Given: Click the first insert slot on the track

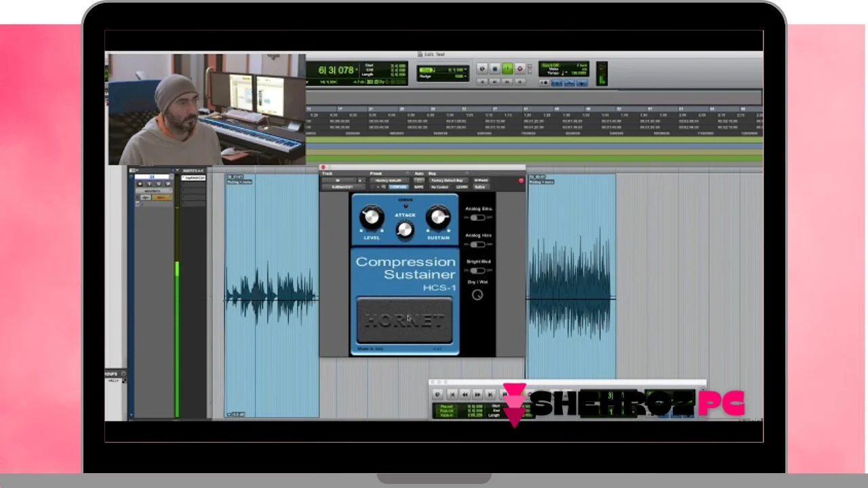Looking at the screenshot, I should (x=193, y=178).
